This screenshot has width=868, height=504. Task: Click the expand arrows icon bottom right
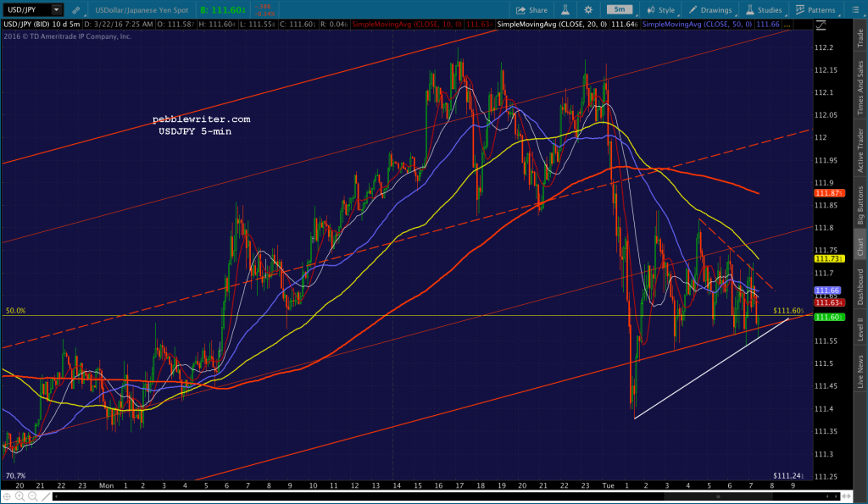coord(847,496)
